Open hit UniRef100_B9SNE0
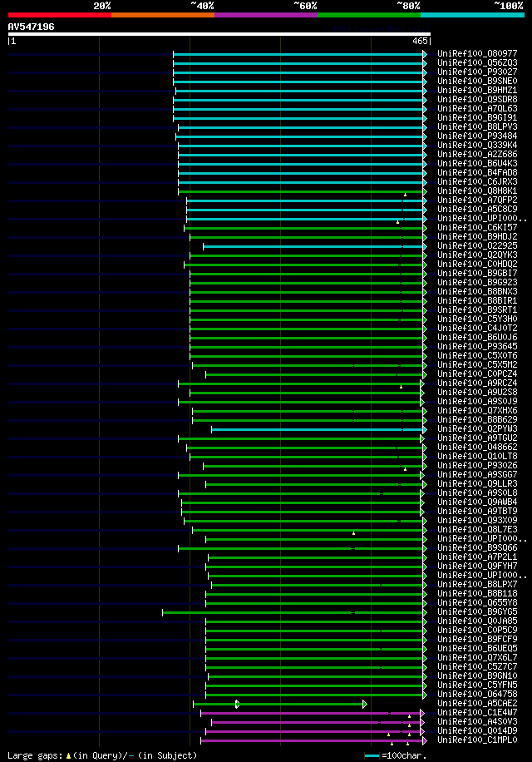Screen dimensions: 532x762 click(477, 82)
